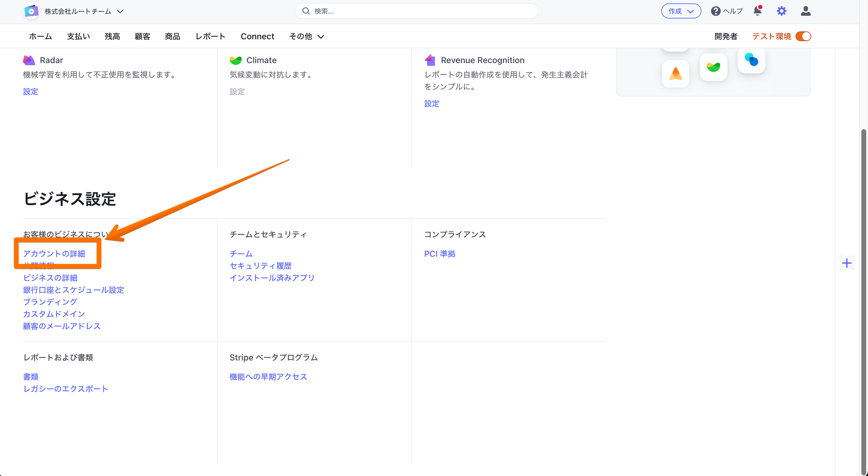Click the settings gear icon

(x=782, y=11)
